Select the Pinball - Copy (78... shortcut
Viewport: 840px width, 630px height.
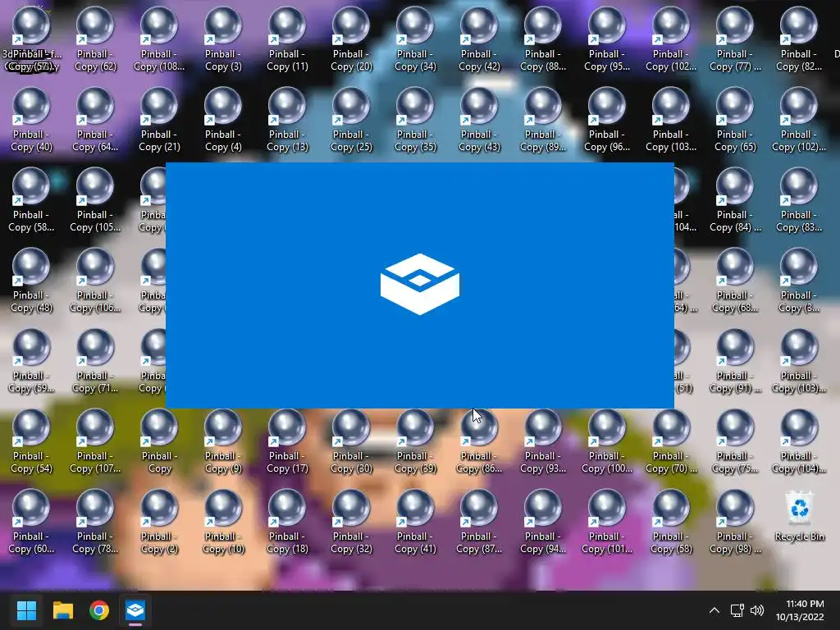(x=95, y=521)
